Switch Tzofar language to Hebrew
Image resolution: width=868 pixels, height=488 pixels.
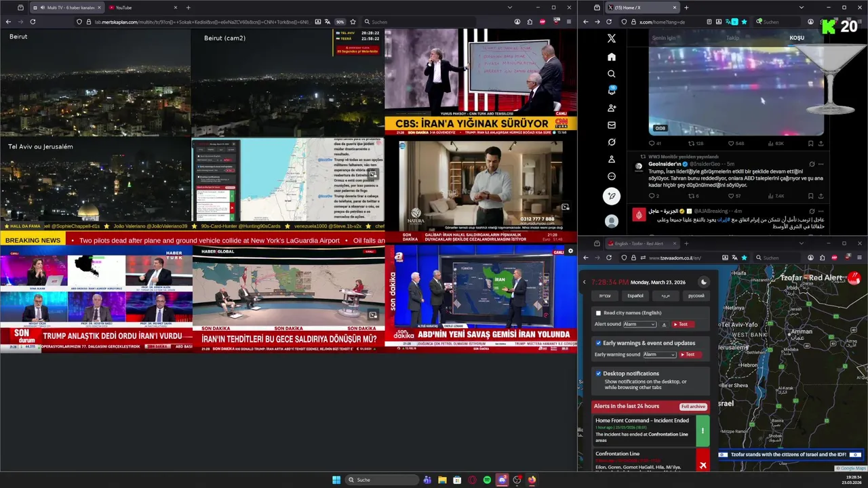tap(605, 296)
